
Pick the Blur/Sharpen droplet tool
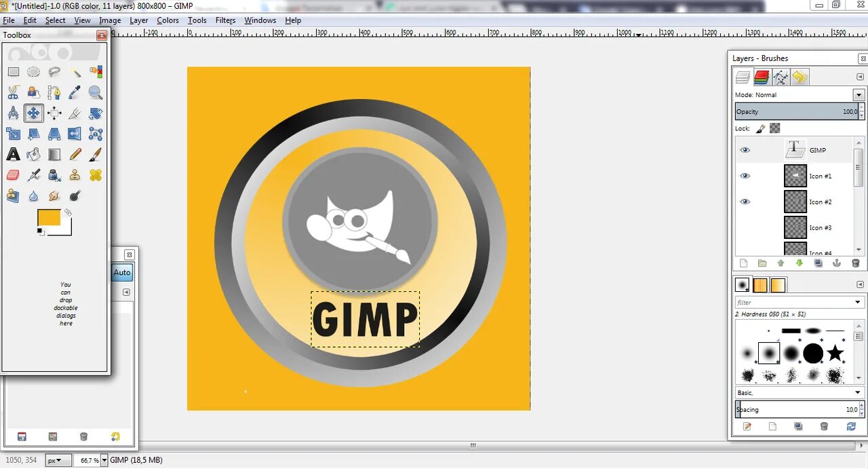(x=33, y=196)
